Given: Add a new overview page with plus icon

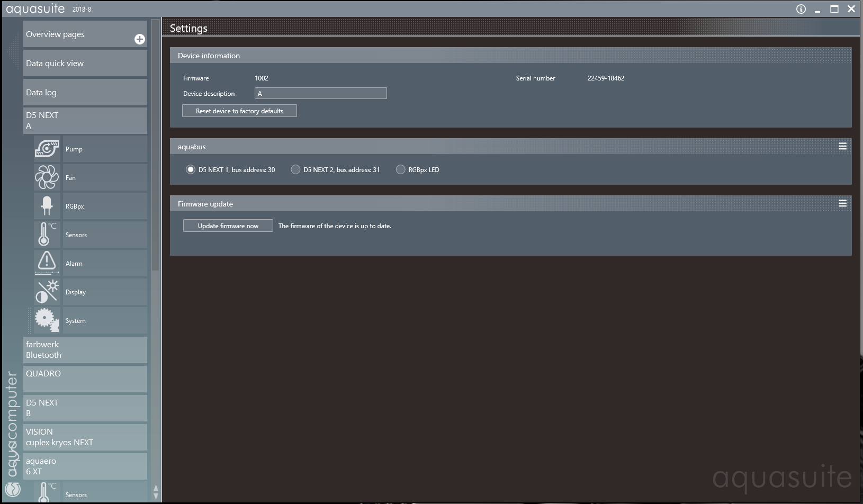Looking at the screenshot, I should [140, 39].
